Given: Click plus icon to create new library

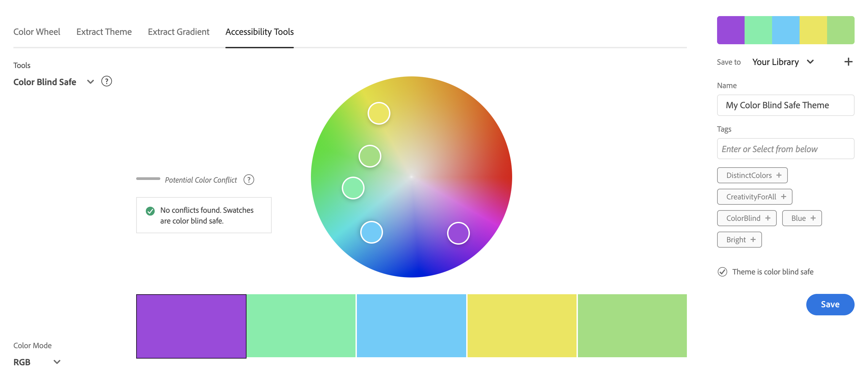Looking at the screenshot, I should tap(848, 62).
